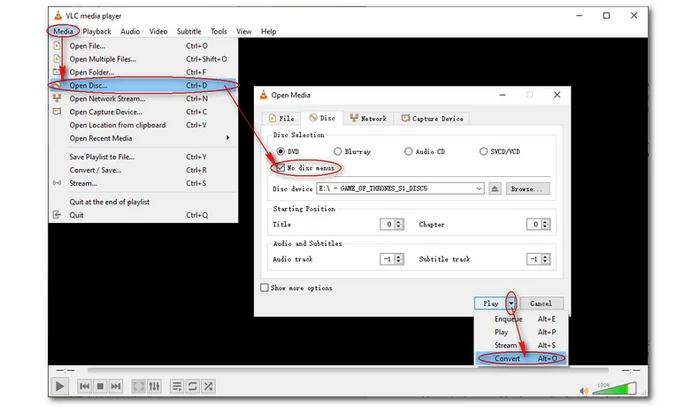Viewport: 700px width, 407px height.
Task: Open the Subtitle menu
Action: [189, 31]
